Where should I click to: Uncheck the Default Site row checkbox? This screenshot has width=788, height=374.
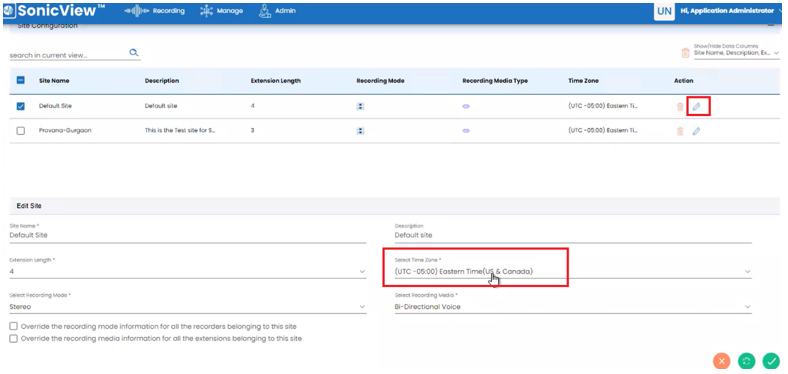tap(21, 106)
